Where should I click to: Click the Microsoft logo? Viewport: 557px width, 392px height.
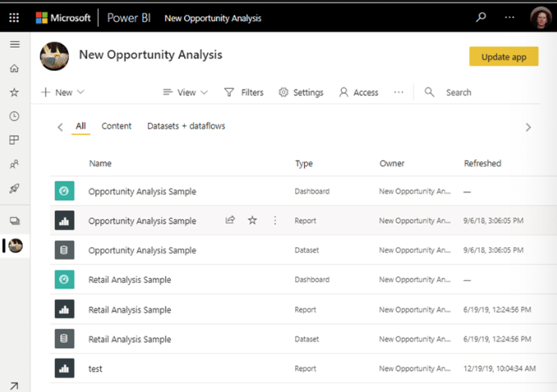point(63,18)
